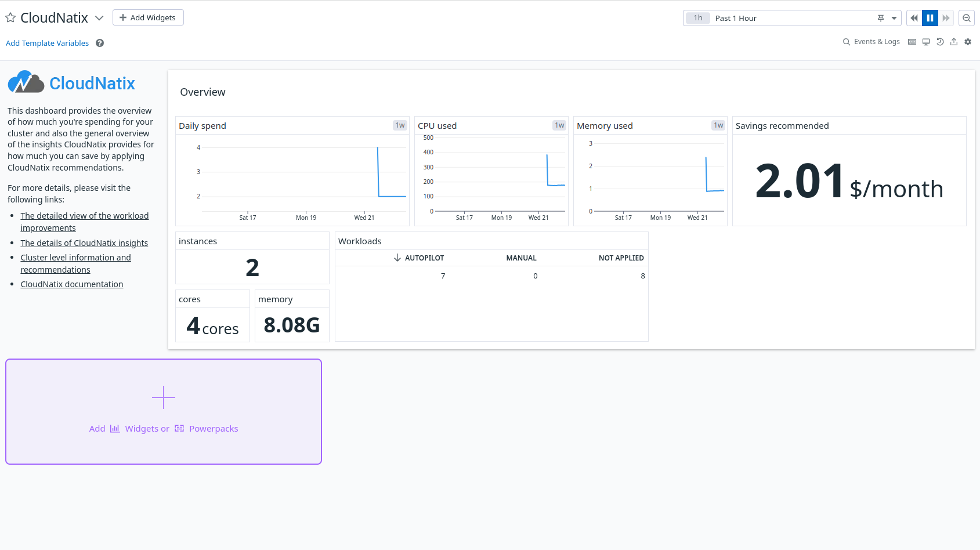
Task: Star the CloudNatix dashboard as favorite
Action: [x=10, y=17]
